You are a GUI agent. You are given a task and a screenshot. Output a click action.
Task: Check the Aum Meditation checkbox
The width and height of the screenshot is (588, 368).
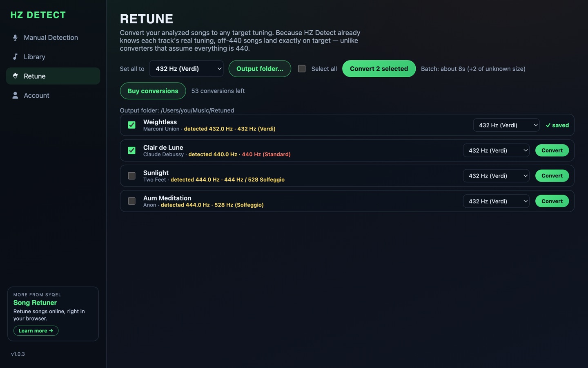[x=131, y=201]
